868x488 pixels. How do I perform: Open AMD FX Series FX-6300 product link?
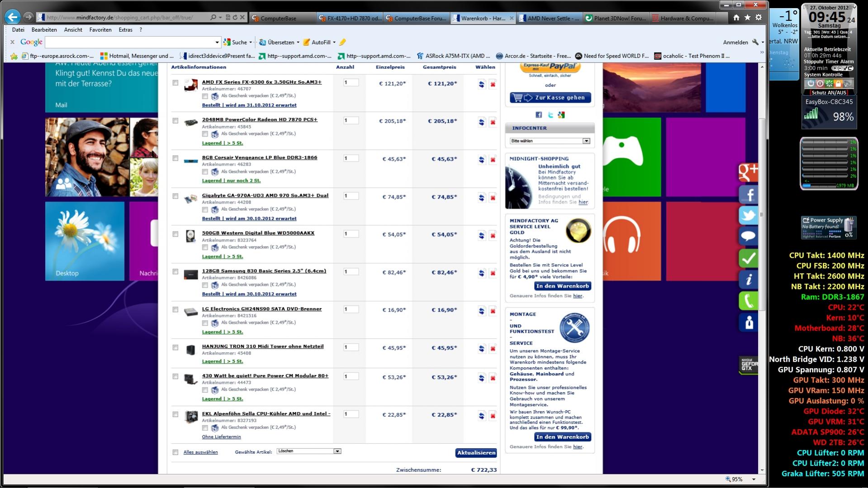coord(261,82)
